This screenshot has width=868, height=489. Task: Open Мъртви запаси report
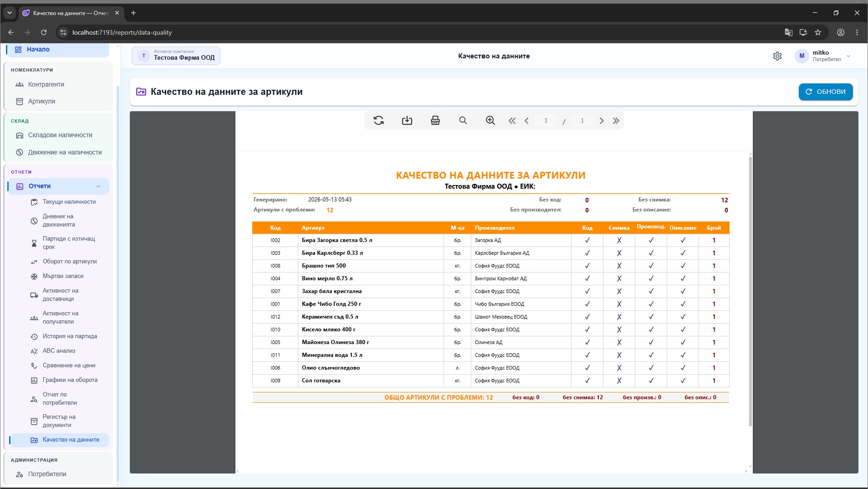point(64,276)
